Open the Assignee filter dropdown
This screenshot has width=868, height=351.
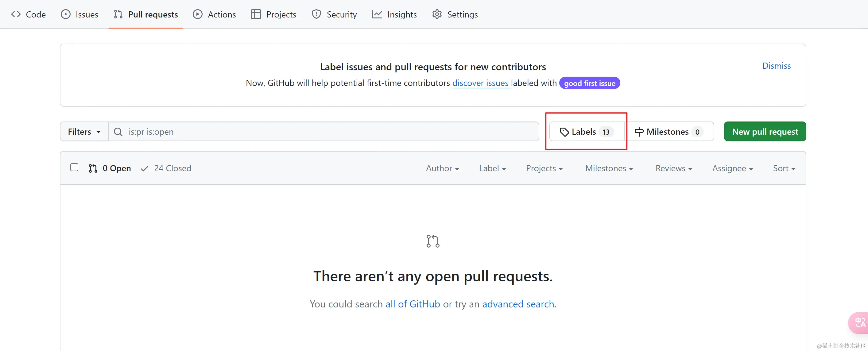[x=732, y=168]
